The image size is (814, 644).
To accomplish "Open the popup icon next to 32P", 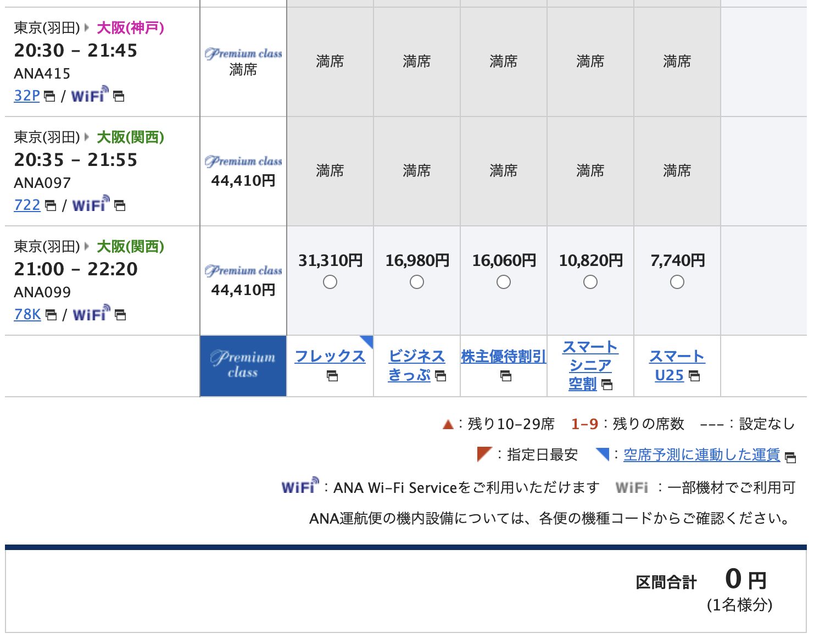I will pyautogui.click(x=49, y=96).
